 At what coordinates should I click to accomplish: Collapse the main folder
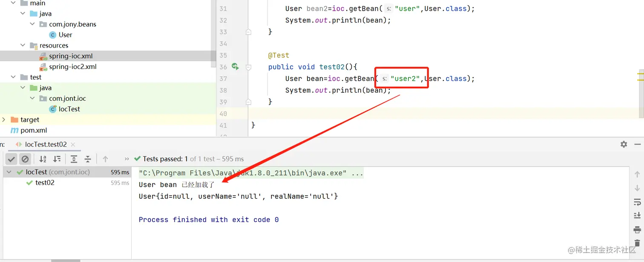pos(13,3)
